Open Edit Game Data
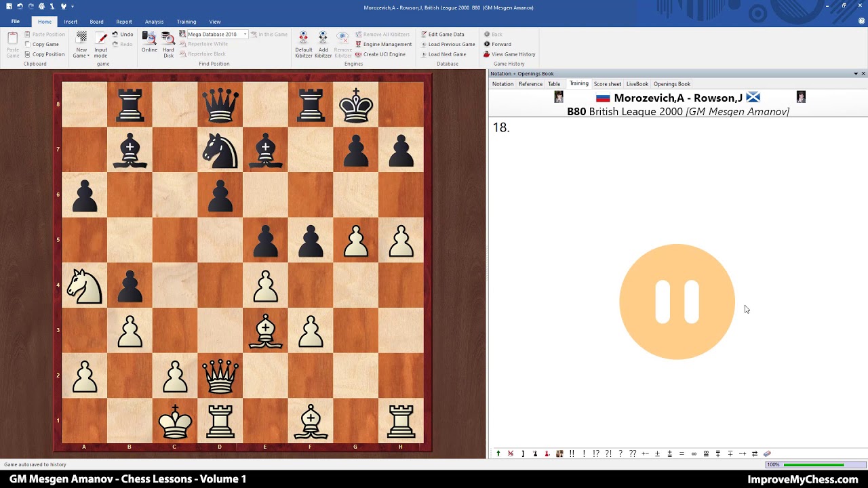 [x=442, y=35]
